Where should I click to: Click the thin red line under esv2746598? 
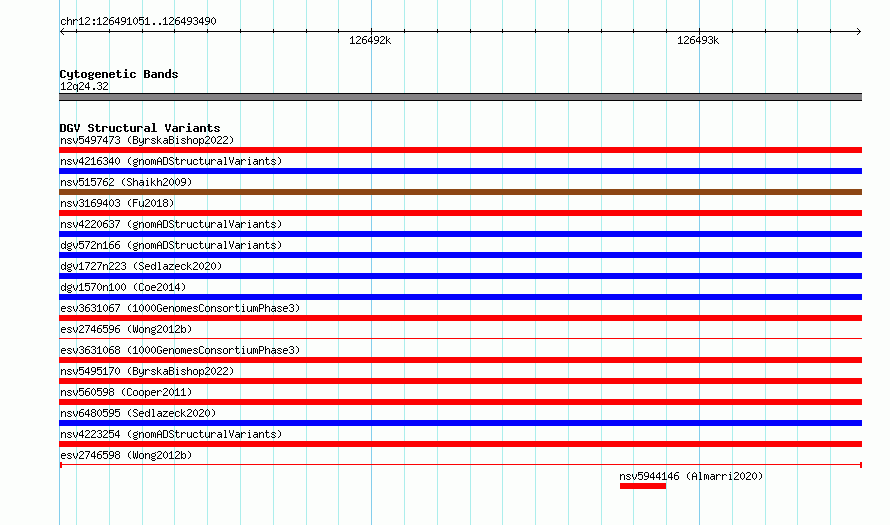[x=460, y=465]
